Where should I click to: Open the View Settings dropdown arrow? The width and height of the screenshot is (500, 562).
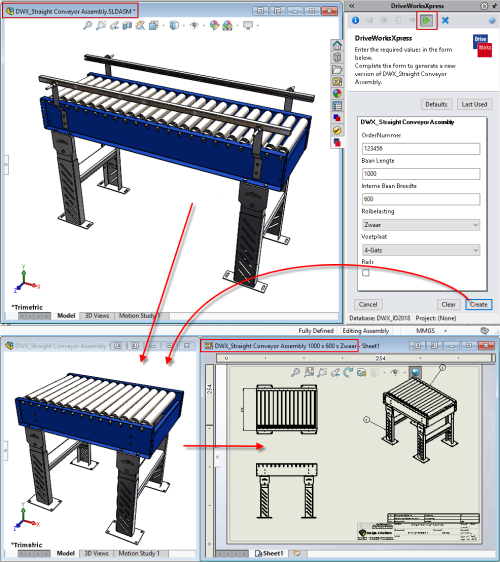[x=257, y=25]
